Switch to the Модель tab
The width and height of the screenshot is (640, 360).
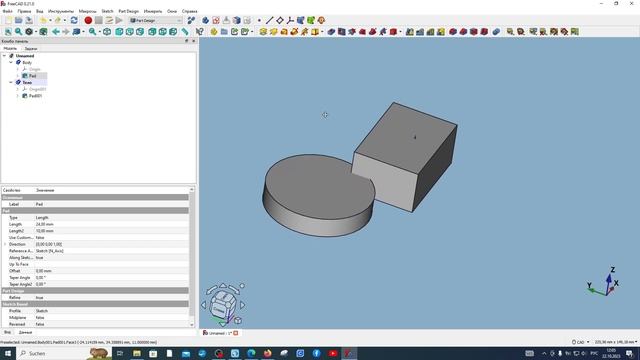(10, 48)
